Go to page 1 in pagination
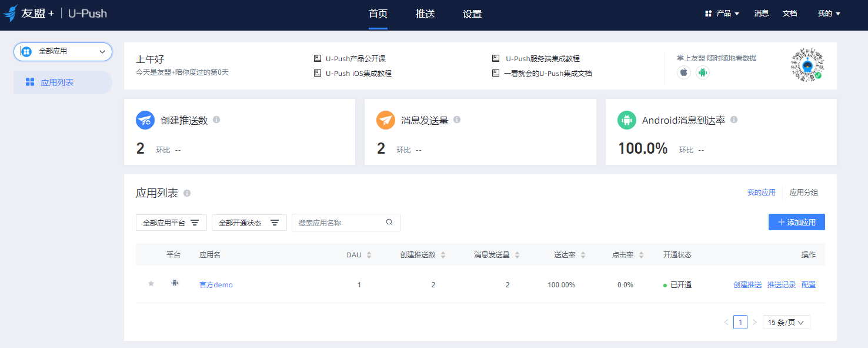Image resolution: width=868 pixels, height=348 pixels. pos(740,322)
